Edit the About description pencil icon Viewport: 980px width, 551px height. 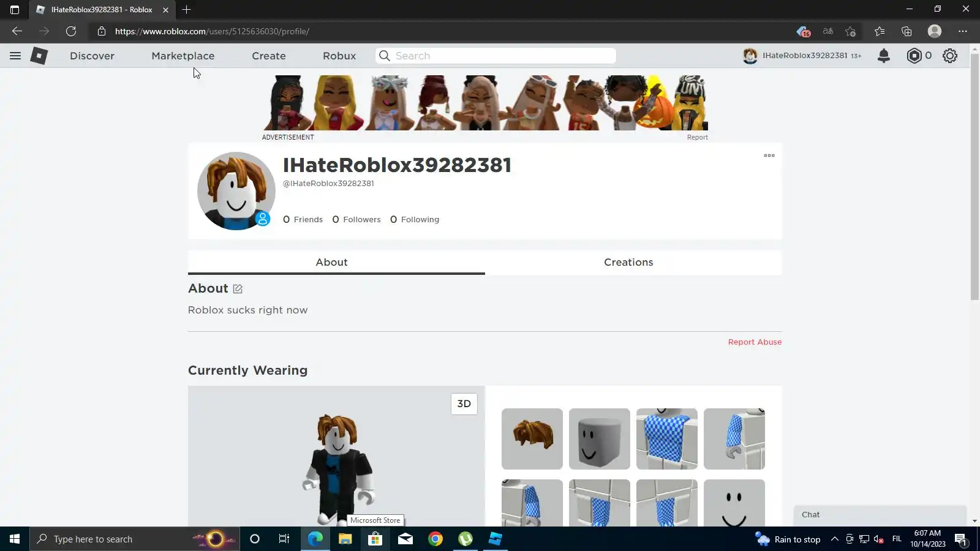[x=238, y=289]
